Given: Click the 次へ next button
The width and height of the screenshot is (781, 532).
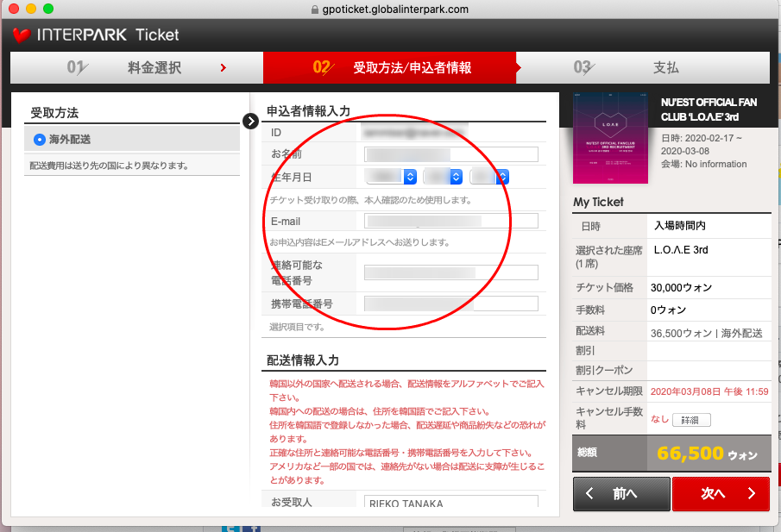Looking at the screenshot, I should coord(721,494).
